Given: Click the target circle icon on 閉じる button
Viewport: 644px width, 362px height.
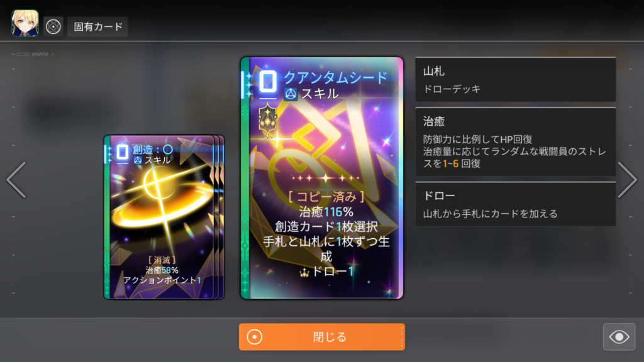Looking at the screenshot, I should (x=255, y=337).
